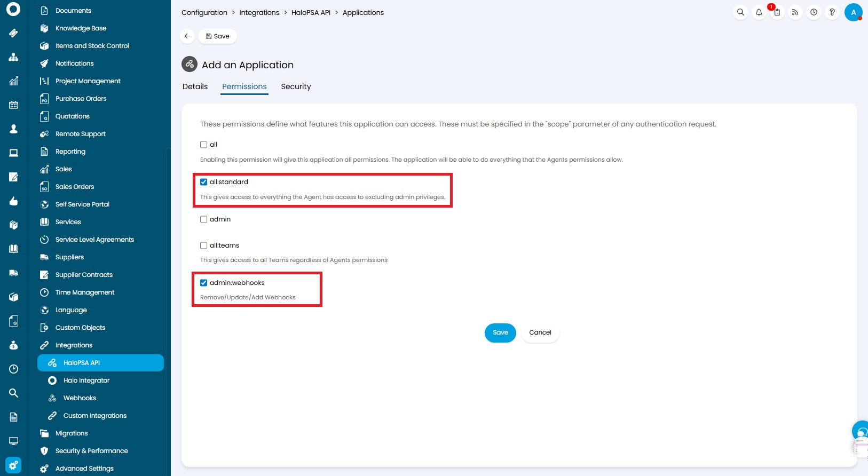Click the search magnifier icon in top bar
The height and width of the screenshot is (476, 868).
(x=740, y=12)
